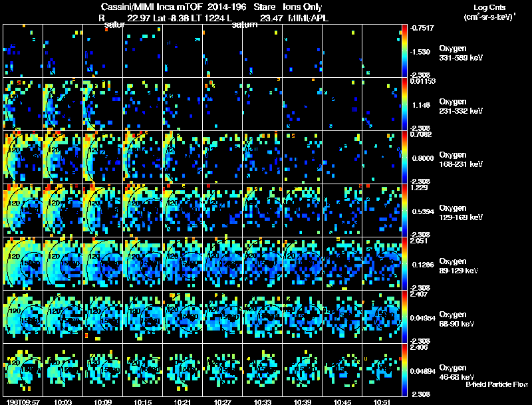Screen dimensions: 532x405
Task: Open the 331-589 keV panel at 10:09
Action: click(x=103, y=51)
